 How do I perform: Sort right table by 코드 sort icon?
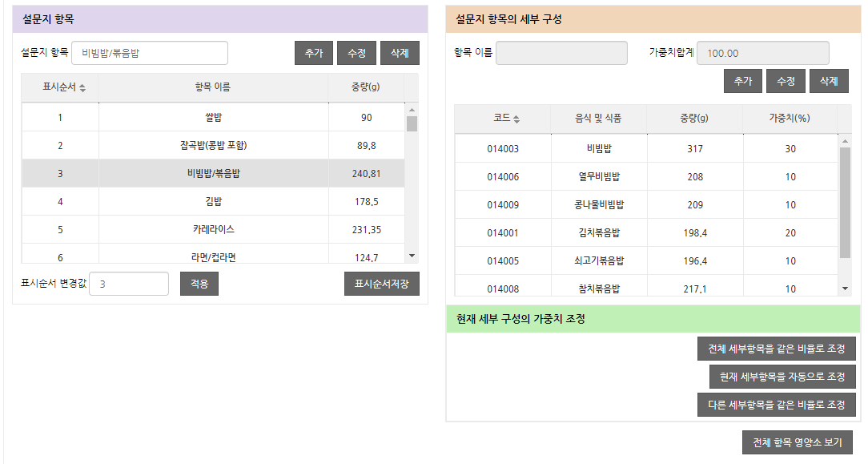tap(516, 119)
